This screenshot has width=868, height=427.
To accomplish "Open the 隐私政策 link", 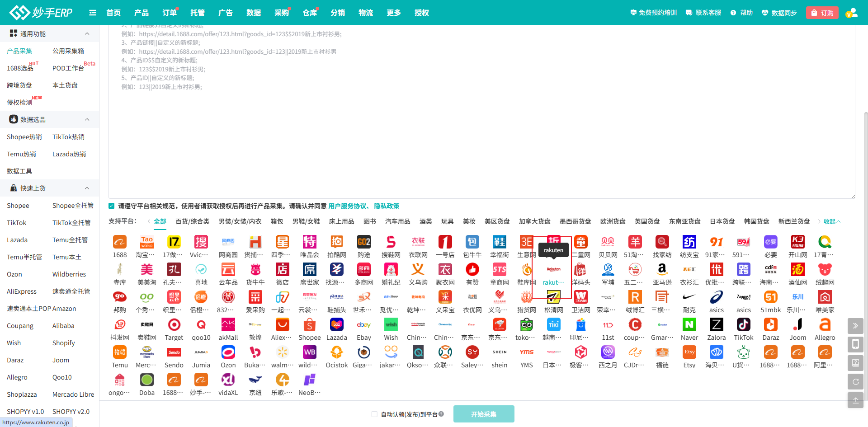I will [x=387, y=206].
